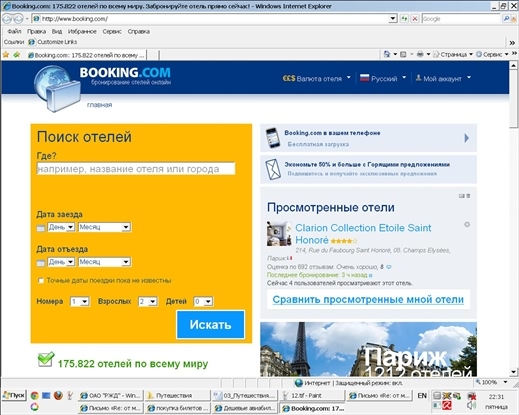The height and width of the screenshot is (415, 519).
Task: Click Show Desktop icon in quick launch
Action: (x=46, y=396)
